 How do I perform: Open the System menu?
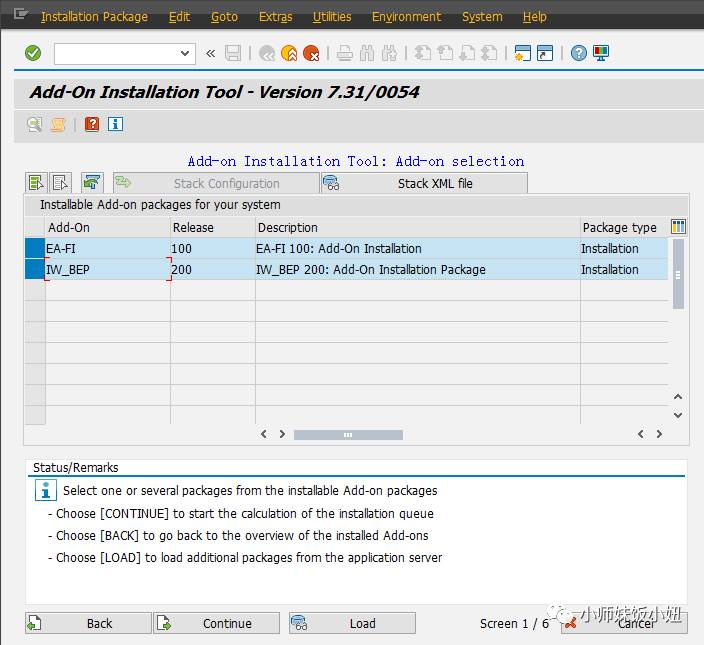pyautogui.click(x=482, y=17)
